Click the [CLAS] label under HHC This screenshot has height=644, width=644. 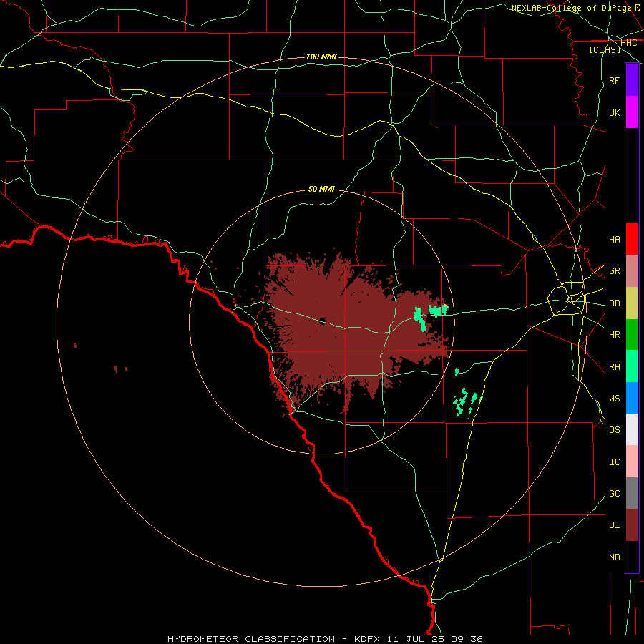coord(605,50)
